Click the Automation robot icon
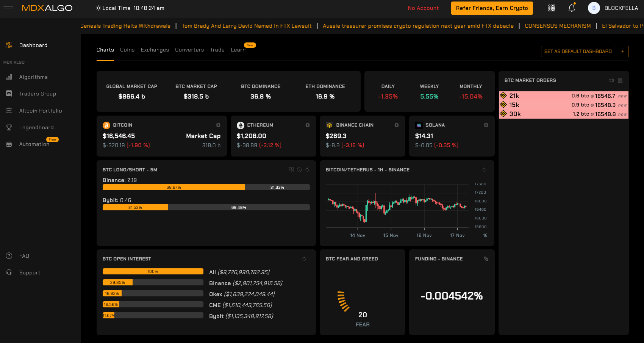Viewport: 644px width, 343px height. pos(9,144)
